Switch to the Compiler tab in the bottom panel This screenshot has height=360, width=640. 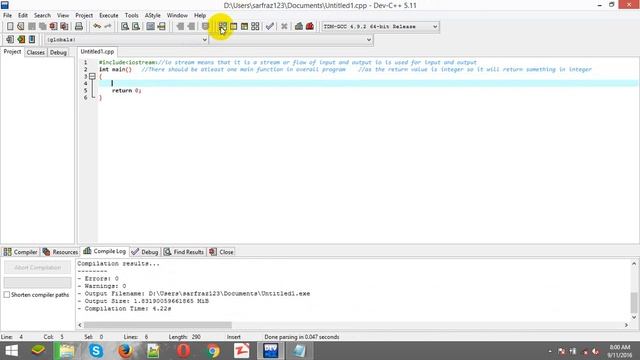(x=20, y=252)
